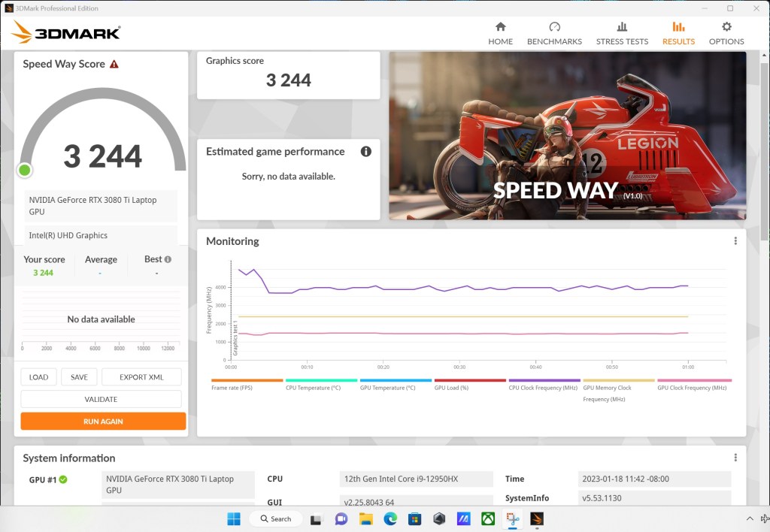Expand hidden icons in the system tray

click(750, 518)
